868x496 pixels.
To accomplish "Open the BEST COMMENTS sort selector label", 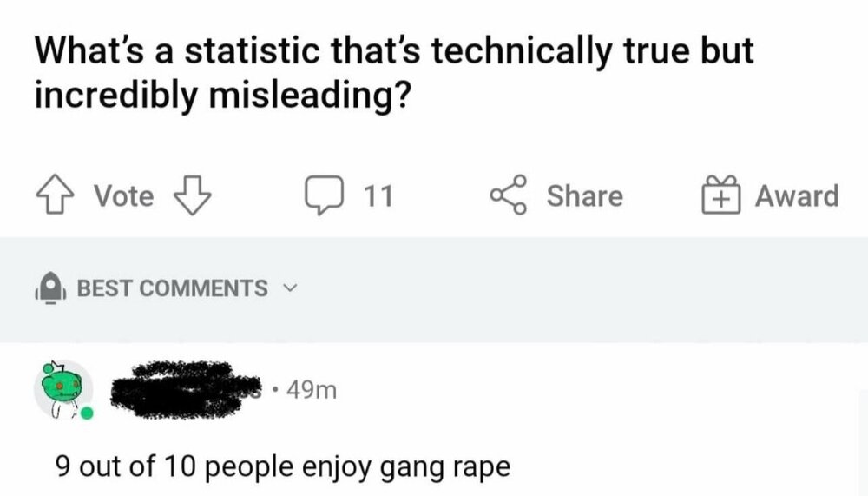I will click(172, 288).
